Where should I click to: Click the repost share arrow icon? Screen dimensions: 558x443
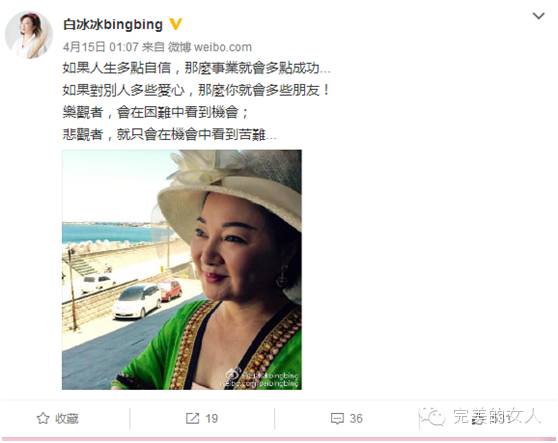pos(193,418)
